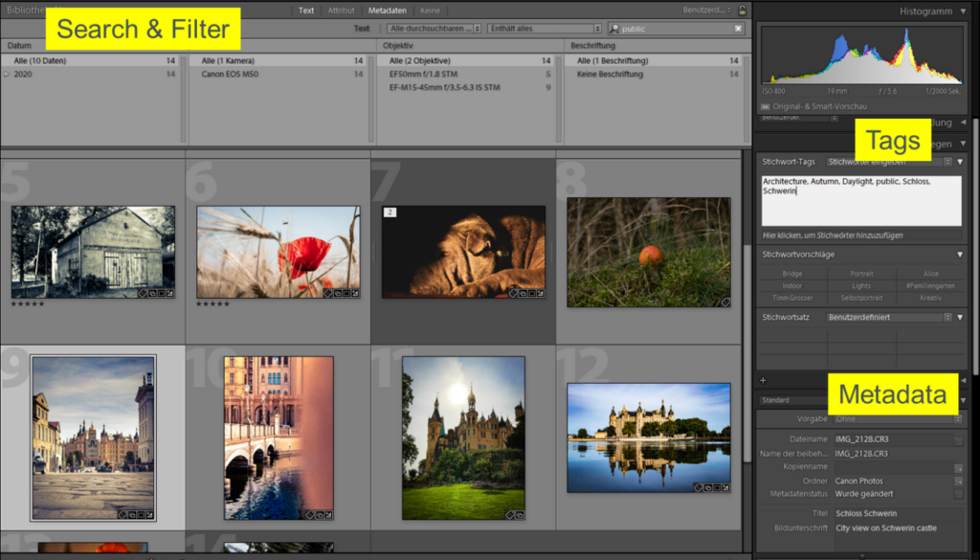Click the 'Portrait' keyword suggestion
The image size is (980, 560).
click(x=861, y=274)
